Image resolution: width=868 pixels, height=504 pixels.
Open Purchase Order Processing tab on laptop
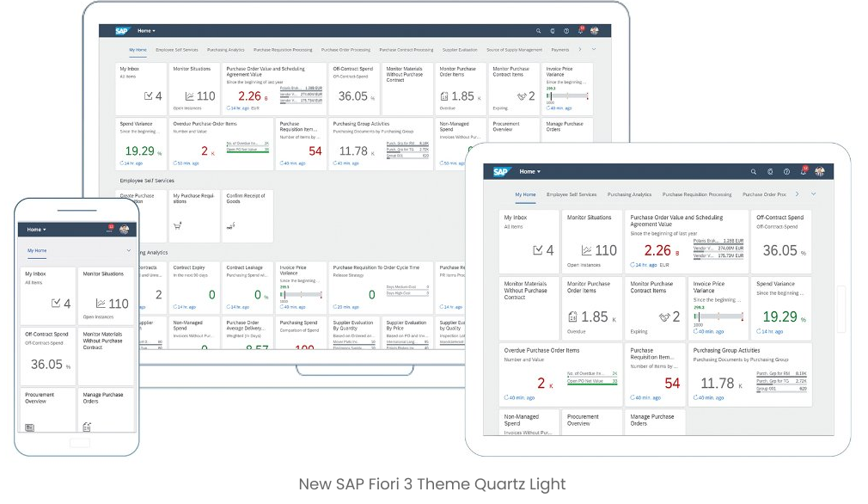tap(346, 50)
